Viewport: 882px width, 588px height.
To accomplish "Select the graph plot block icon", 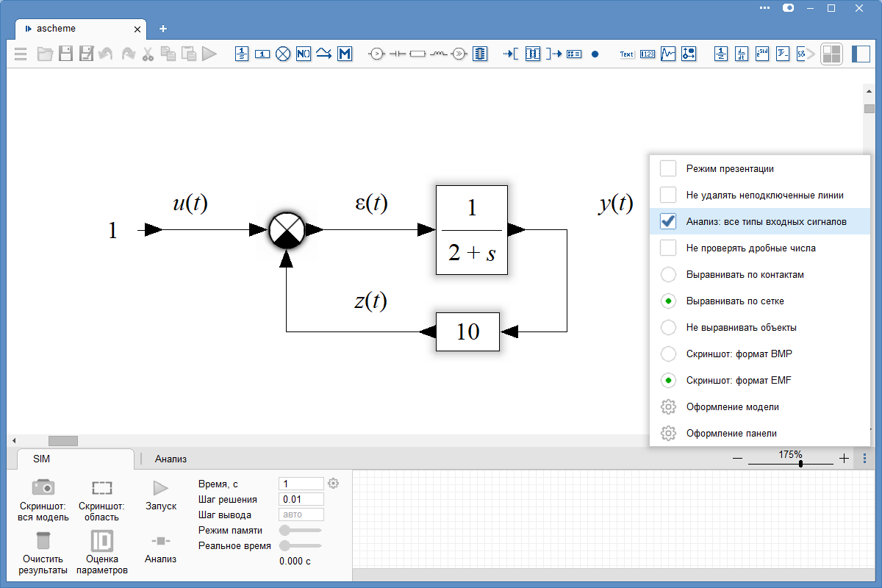I will pyautogui.click(x=667, y=54).
